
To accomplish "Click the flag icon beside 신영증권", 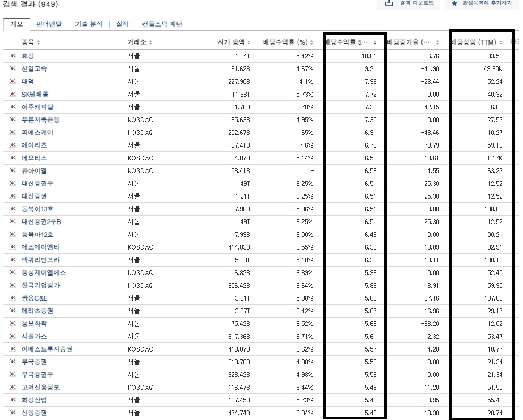I will 12,413.
